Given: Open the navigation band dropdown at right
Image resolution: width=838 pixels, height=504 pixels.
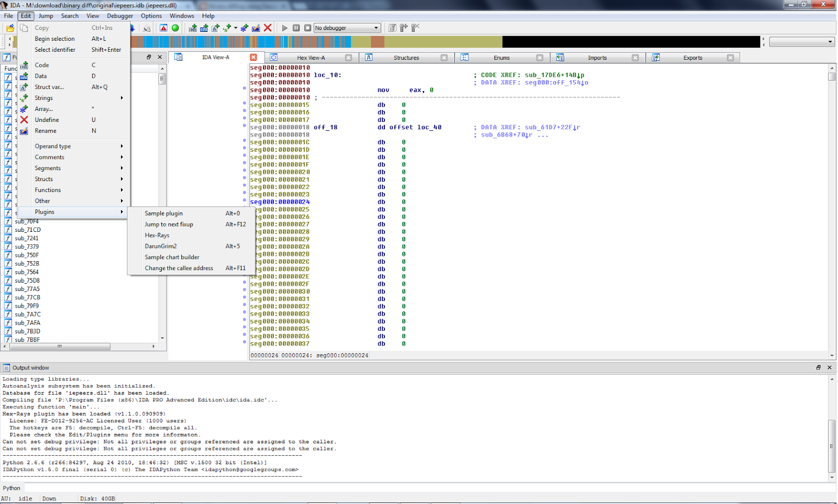Looking at the screenshot, I should coord(801,42).
